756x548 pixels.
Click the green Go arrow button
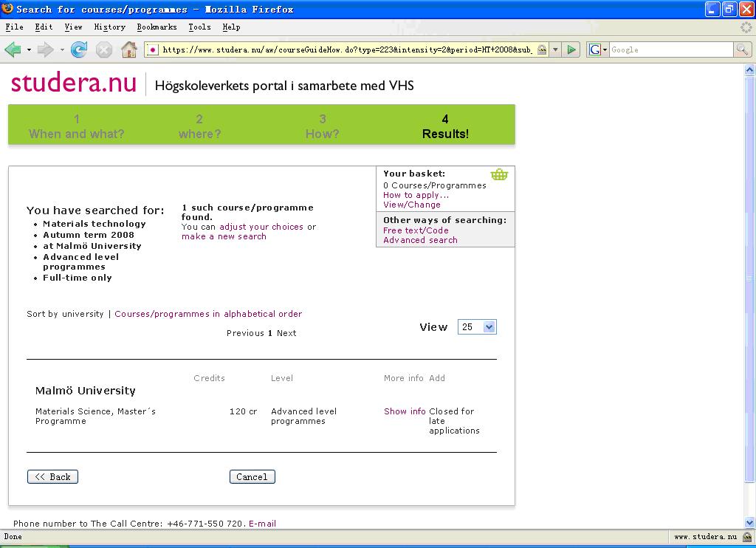(x=571, y=49)
